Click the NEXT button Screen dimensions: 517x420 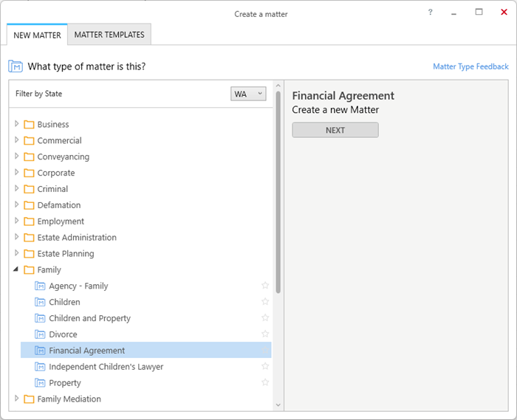(x=335, y=130)
